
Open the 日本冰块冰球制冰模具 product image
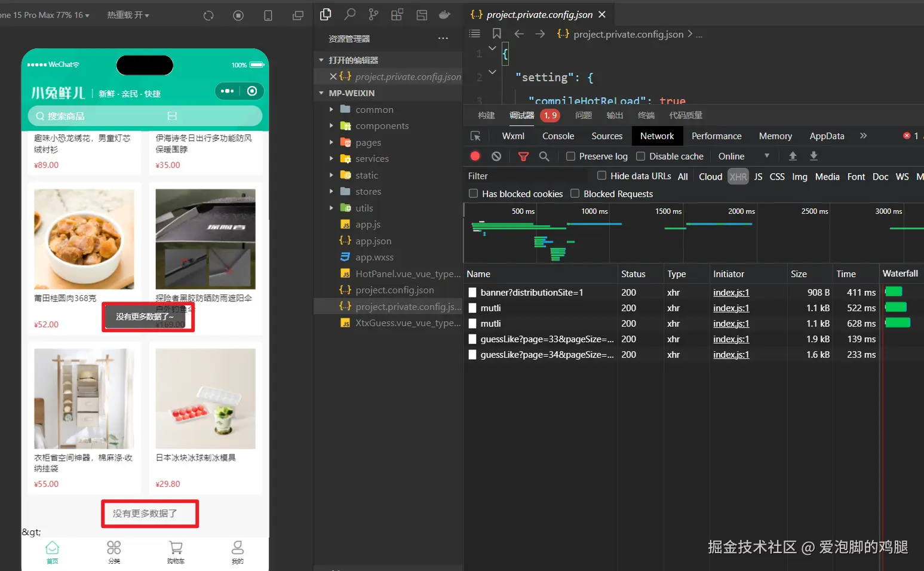coord(205,399)
